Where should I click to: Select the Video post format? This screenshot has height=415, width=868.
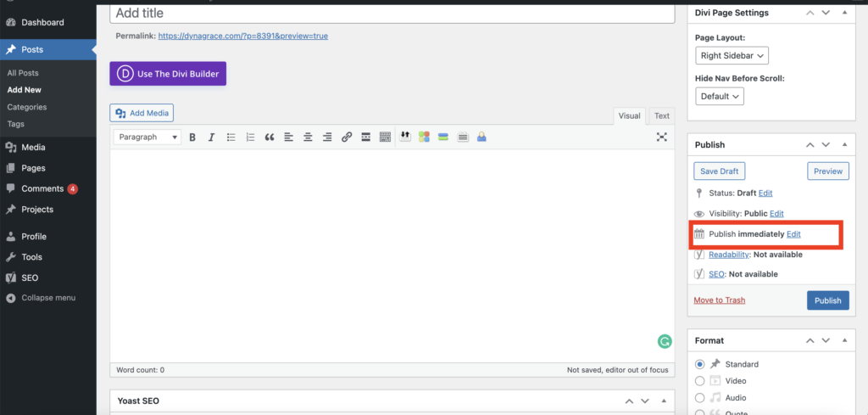point(700,381)
